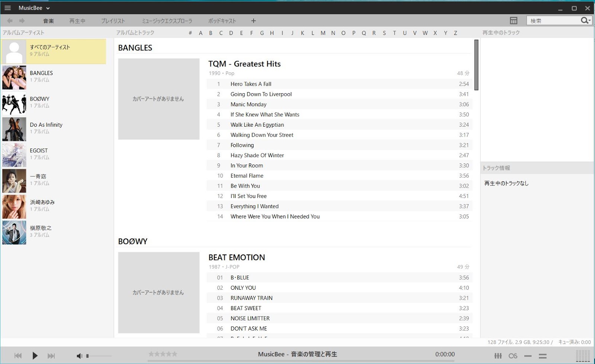This screenshot has width=595, height=364.
Task: Select track Hazy Shade Of Winter
Action: [340, 155]
